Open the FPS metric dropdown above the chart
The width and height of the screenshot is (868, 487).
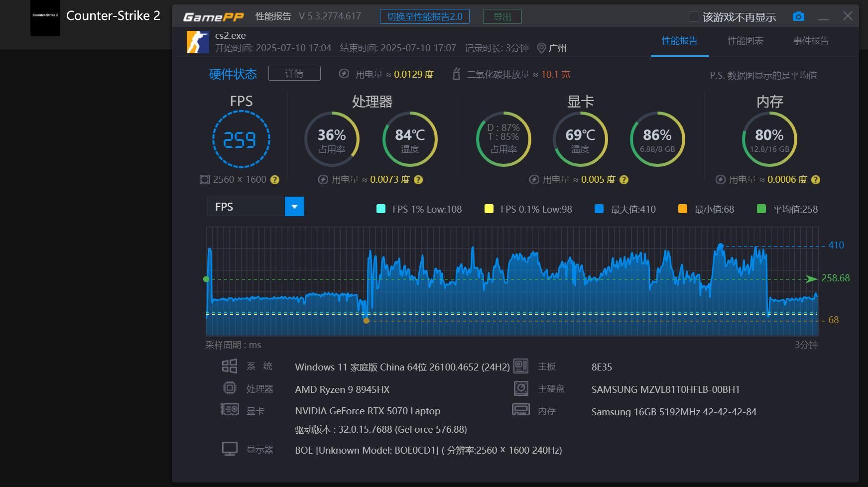pos(294,206)
